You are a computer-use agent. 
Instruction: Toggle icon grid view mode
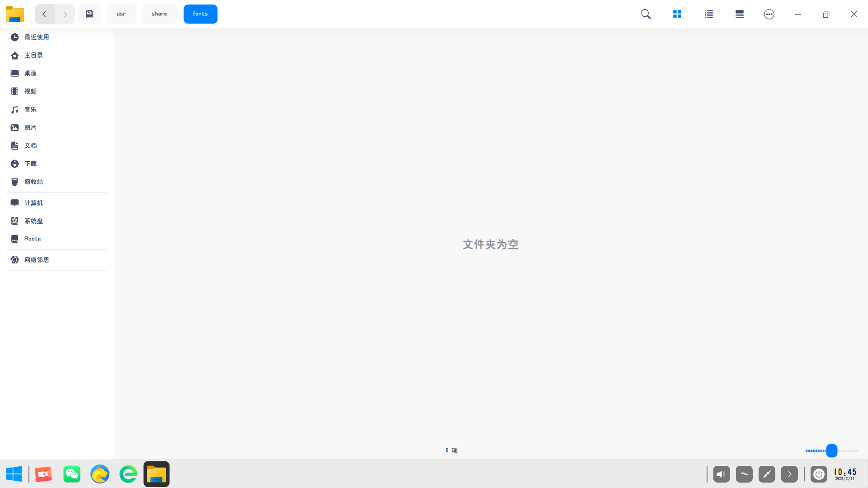click(x=677, y=14)
